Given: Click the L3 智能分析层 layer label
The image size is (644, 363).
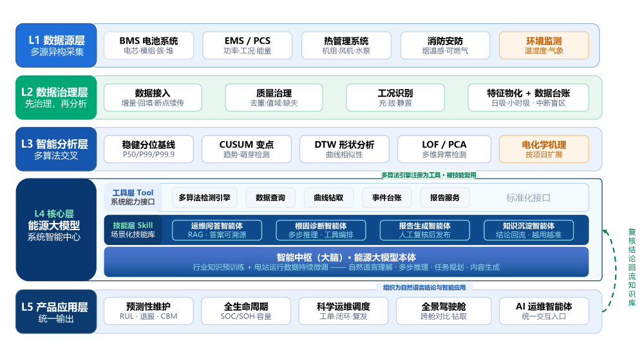Looking at the screenshot, I should pyautogui.click(x=56, y=149).
